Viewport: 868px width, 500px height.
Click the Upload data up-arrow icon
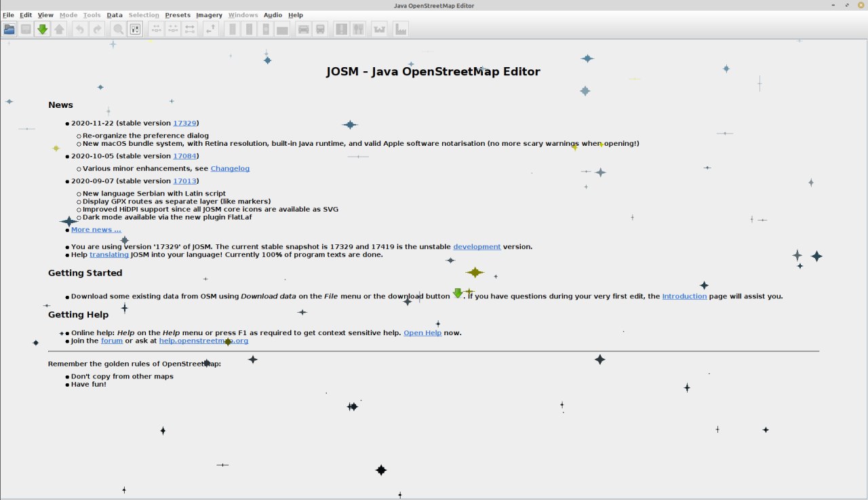(59, 29)
